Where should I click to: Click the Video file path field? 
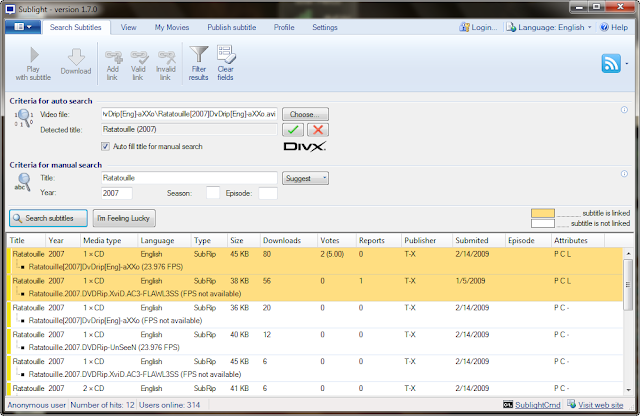pos(189,114)
